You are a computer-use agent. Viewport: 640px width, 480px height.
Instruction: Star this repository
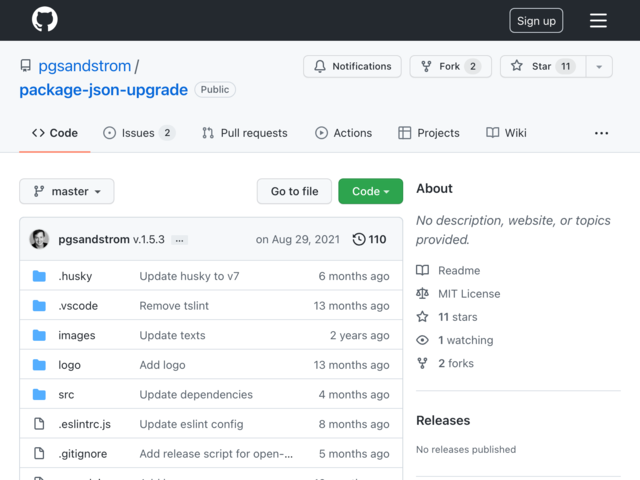coord(543,66)
